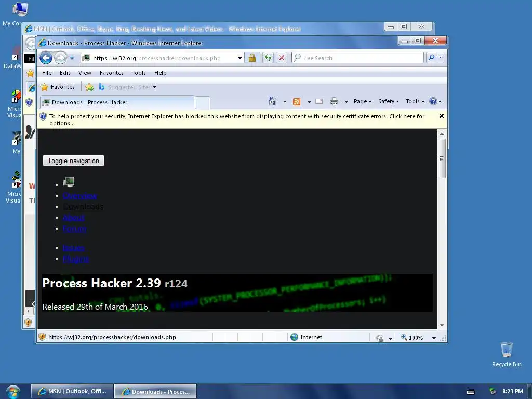Open the Favorites star button

click(x=58, y=87)
